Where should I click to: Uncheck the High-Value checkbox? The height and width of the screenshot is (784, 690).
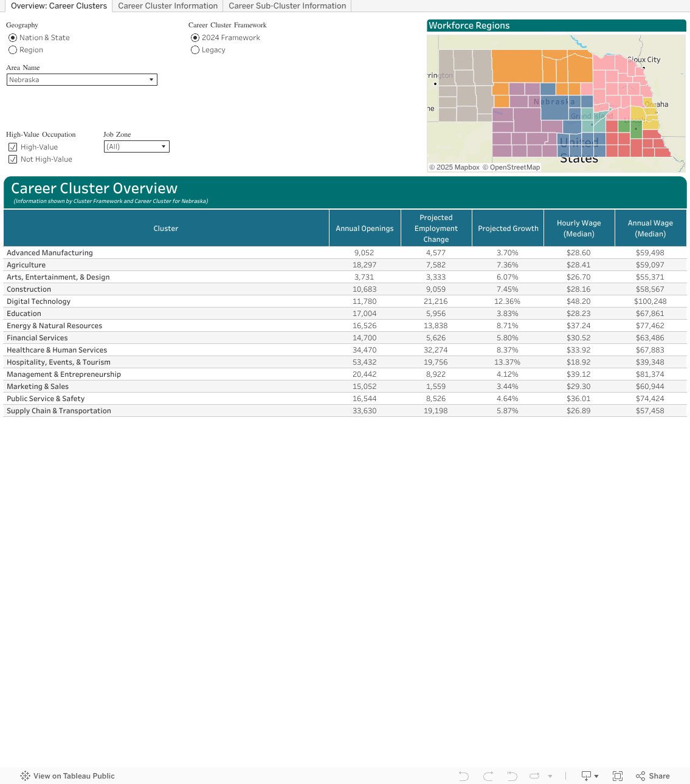point(13,147)
